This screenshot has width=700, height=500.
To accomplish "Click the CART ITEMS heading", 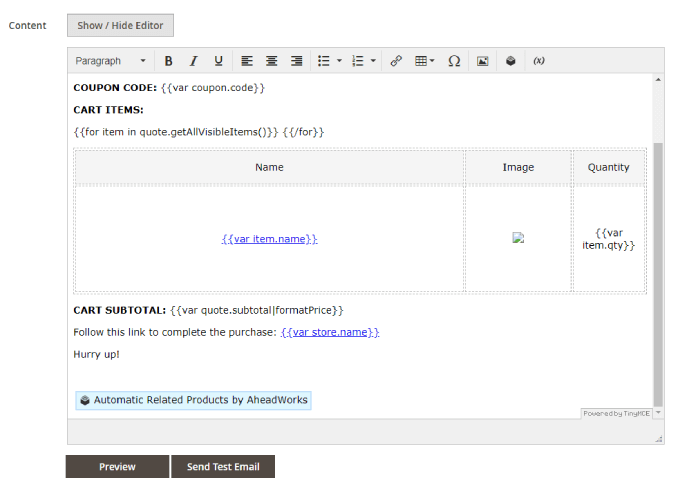I will pyautogui.click(x=108, y=110).
